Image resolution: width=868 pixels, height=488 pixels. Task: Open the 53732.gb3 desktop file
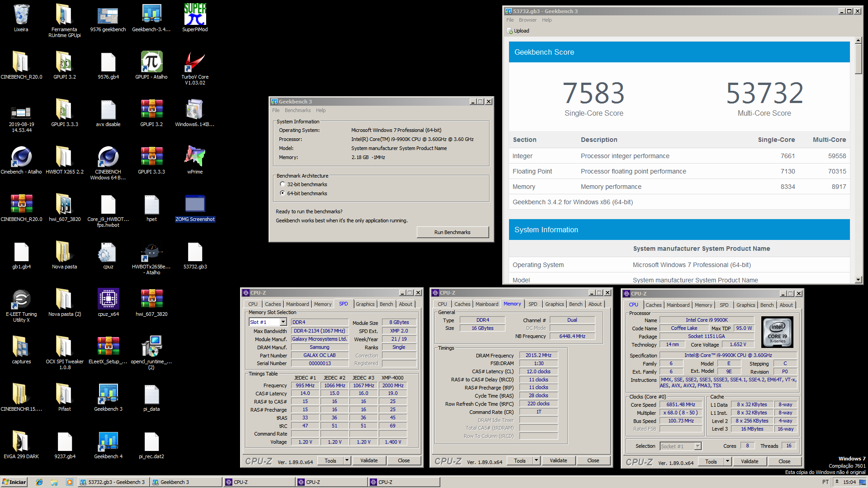click(x=195, y=255)
